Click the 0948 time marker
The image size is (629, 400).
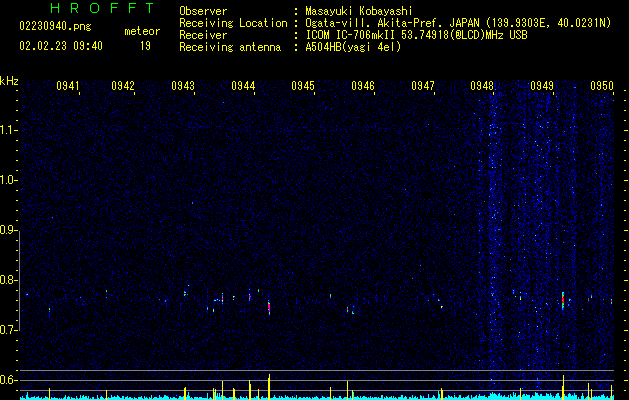click(x=482, y=85)
